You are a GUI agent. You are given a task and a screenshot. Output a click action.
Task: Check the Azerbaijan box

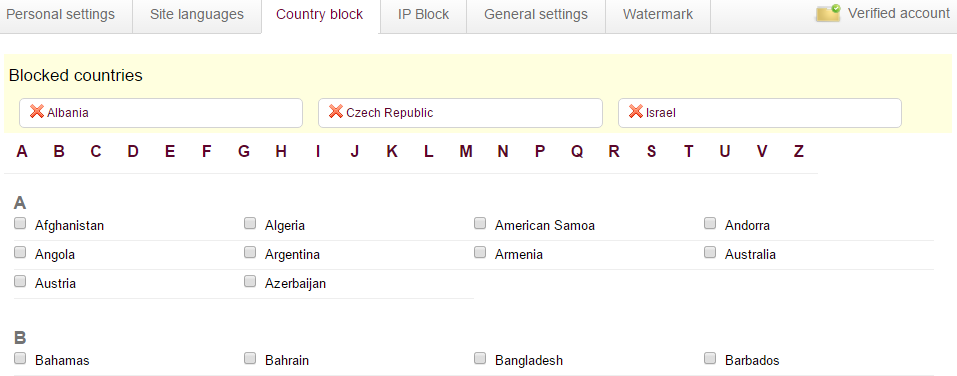click(x=250, y=281)
